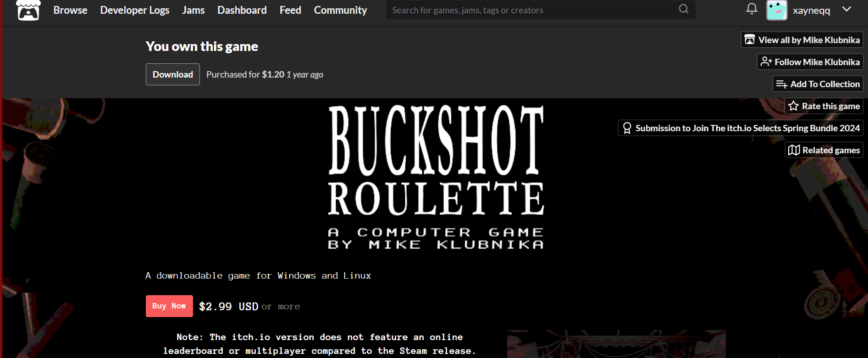Click the Buckshot Roulette title banner
Viewport: 868px width, 358px height.
[436, 178]
